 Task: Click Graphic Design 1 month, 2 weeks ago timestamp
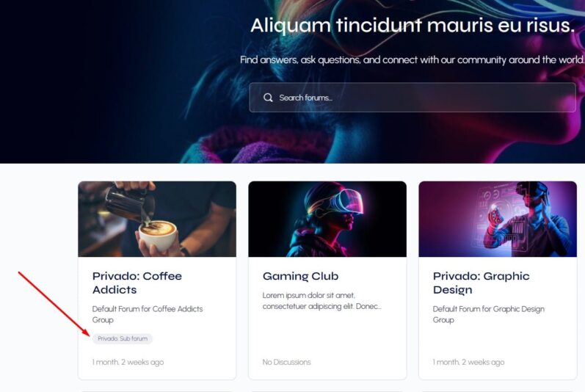click(x=468, y=362)
